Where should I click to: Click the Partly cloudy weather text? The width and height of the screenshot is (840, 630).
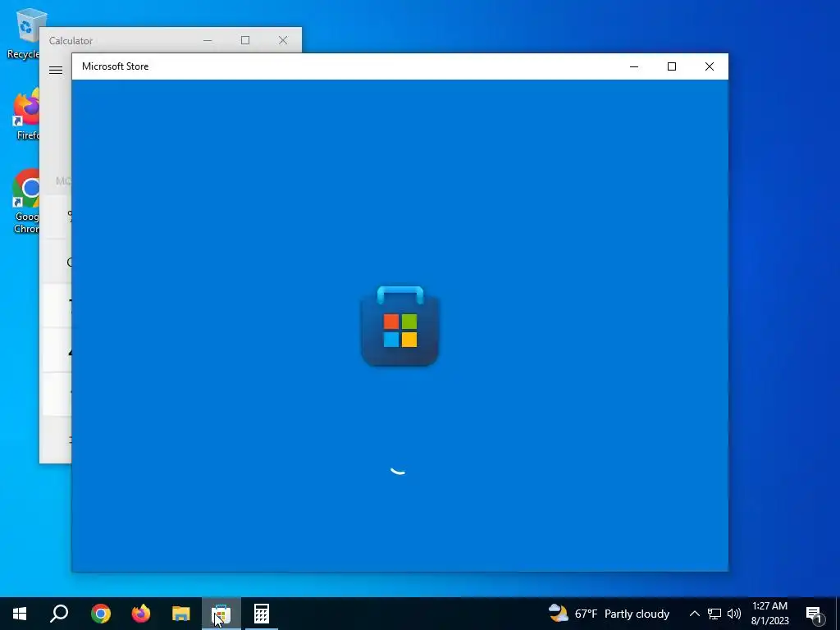637,614
